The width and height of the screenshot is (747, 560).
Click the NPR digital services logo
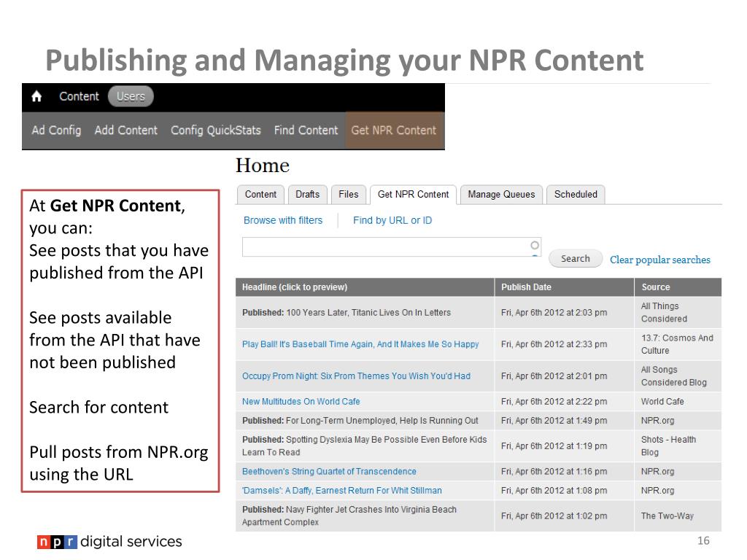click(109, 542)
